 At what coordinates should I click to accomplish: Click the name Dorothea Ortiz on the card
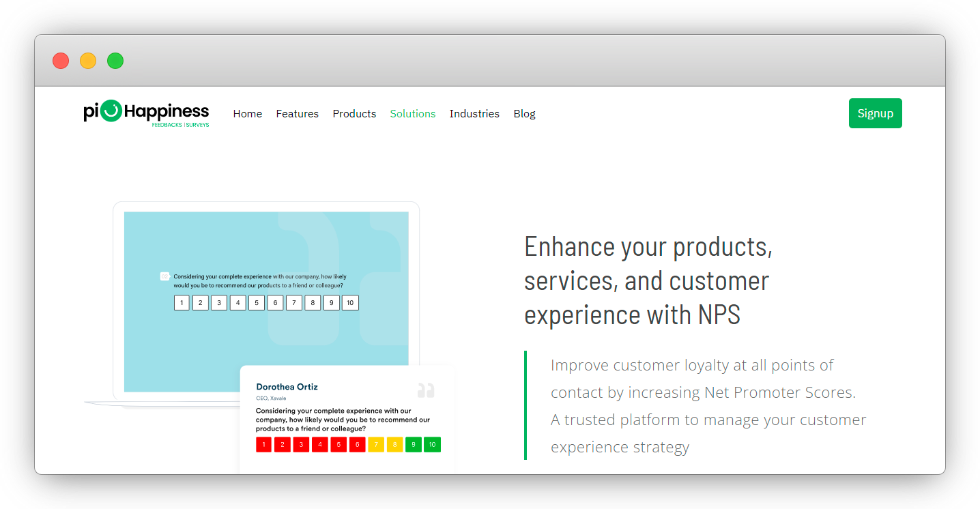(x=287, y=386)
